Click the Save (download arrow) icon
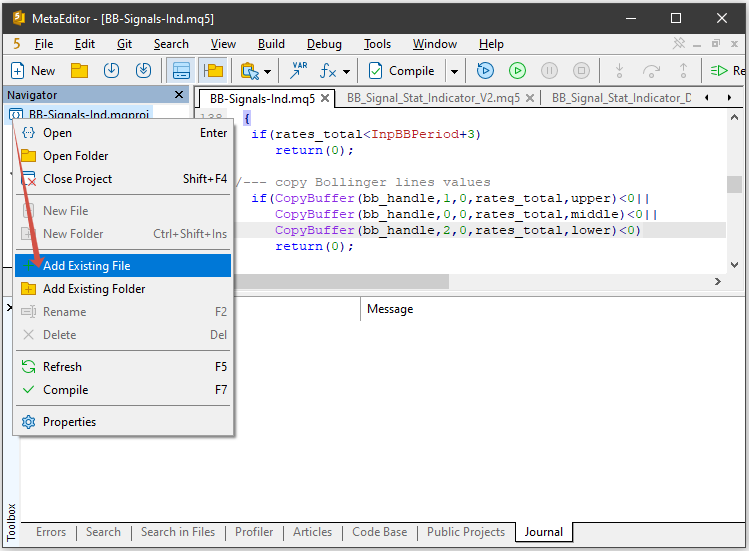This screenshot has width=749, height=551. tap(111, 71)
